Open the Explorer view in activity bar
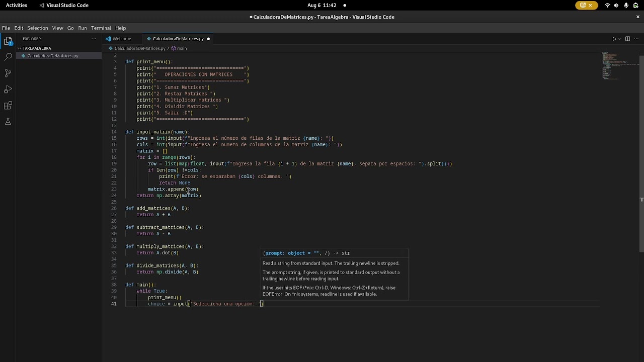The image size is (644, 362). coord(8,41)
